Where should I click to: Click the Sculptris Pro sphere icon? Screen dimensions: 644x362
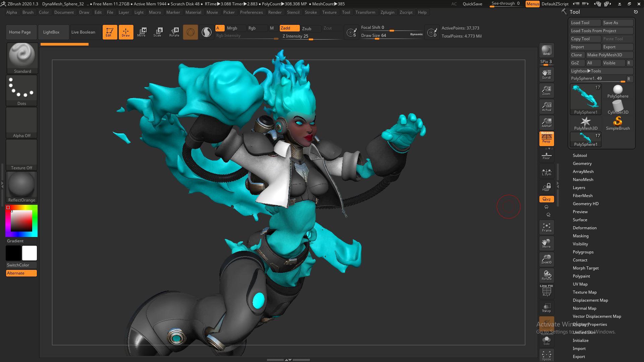207,32
